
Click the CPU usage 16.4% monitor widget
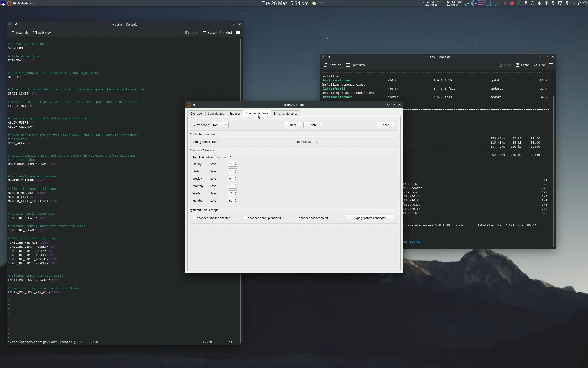tap(466, 3)
